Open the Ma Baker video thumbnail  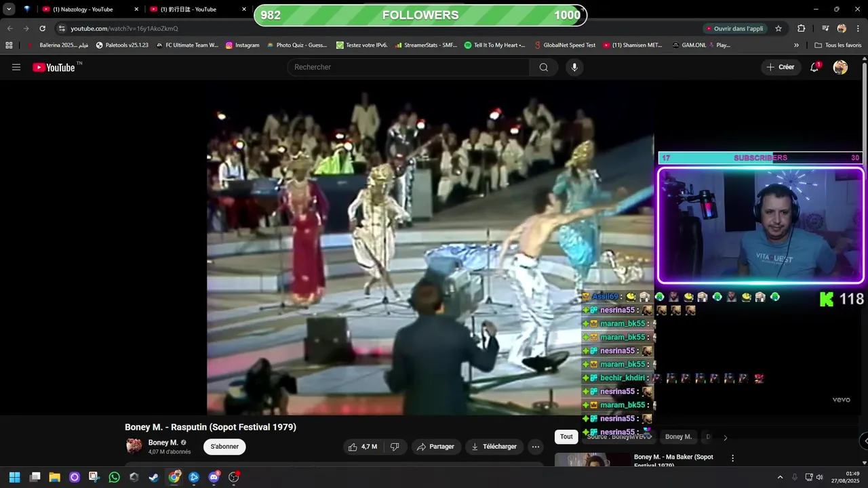(x=593, y=460)
